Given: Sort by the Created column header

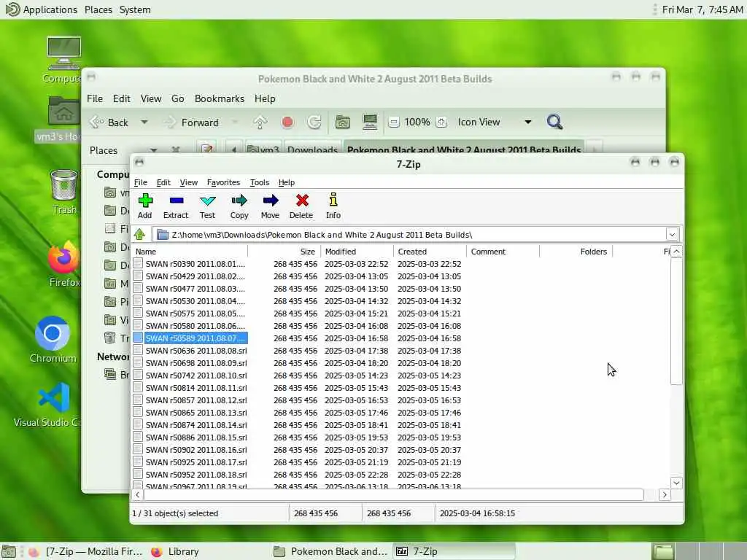Looking at the screenshot, I should 430,252.
